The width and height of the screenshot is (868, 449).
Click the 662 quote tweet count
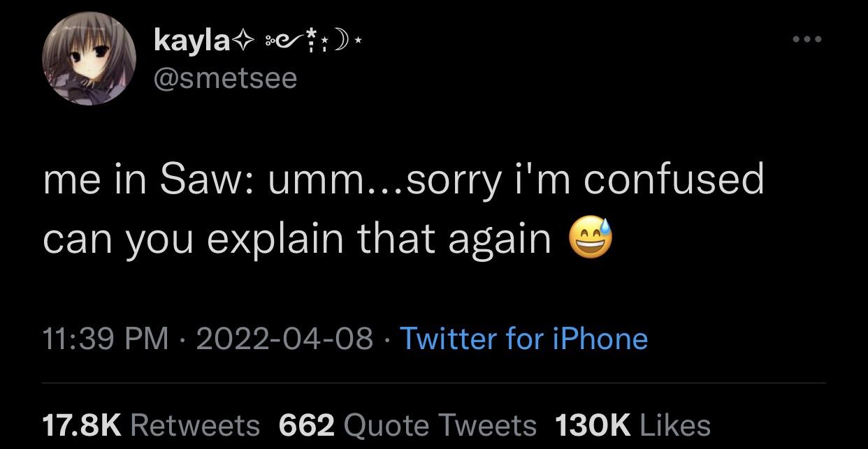pyautogui.click(x=306, y=425)
